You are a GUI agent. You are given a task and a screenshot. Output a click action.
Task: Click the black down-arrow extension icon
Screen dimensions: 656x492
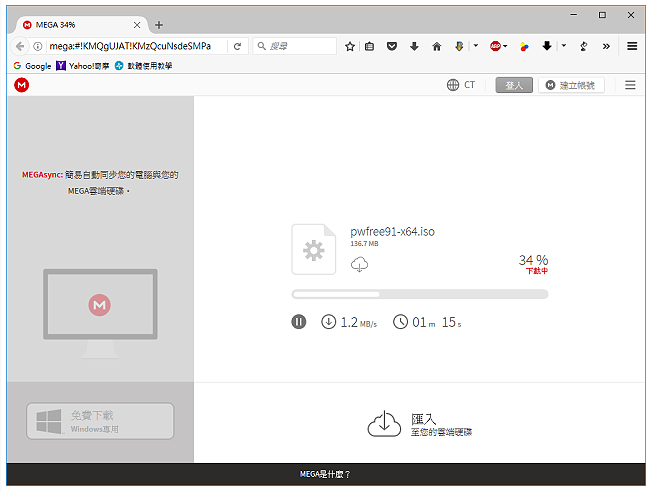point(547,46)
